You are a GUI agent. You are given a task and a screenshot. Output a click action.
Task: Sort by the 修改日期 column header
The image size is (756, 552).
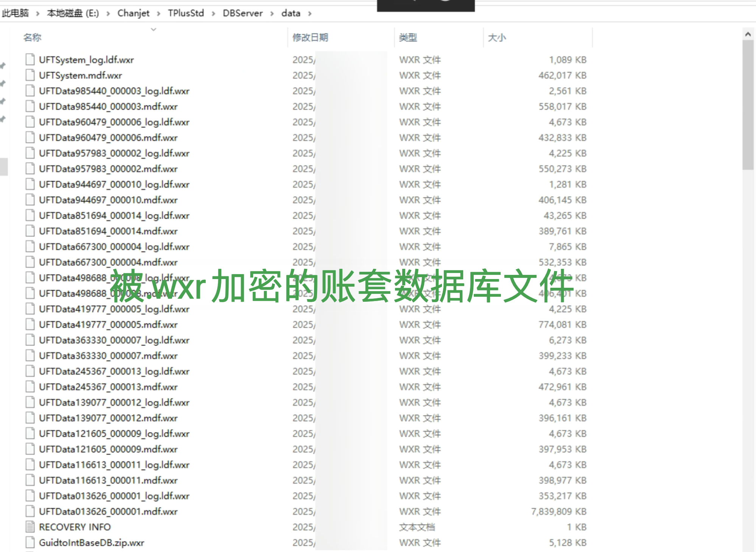[x=310, y=37]
